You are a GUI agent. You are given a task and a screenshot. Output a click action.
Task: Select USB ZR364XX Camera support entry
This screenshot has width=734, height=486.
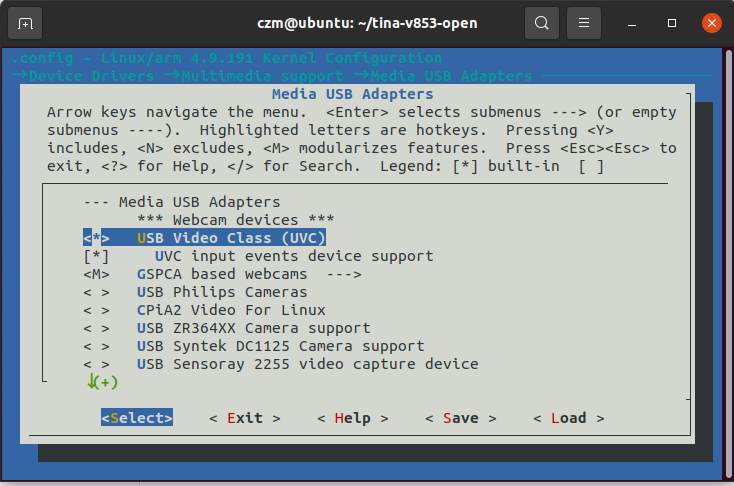pos(253,328)
